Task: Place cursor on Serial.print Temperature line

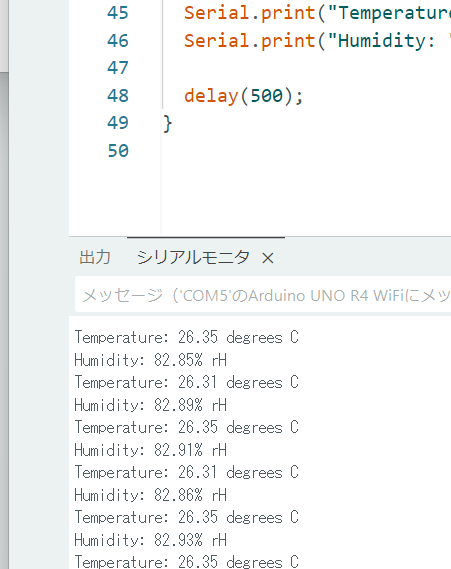Action: [317, 13]
